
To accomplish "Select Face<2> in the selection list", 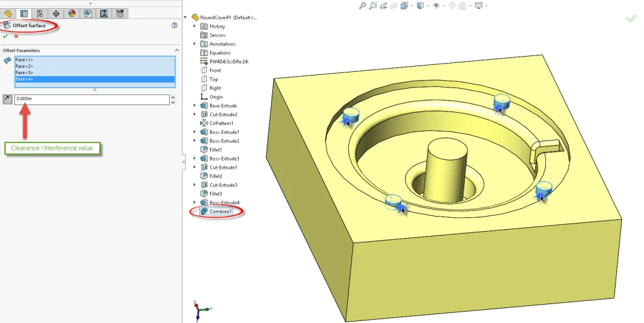I will point(25,66).
